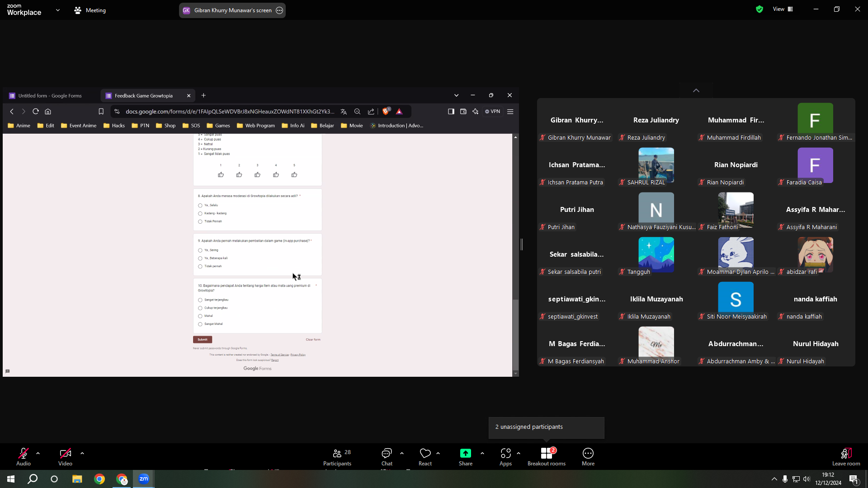Open the Web Program bookmarks folder
Screen dimensions: 868x488
coord(256,126)
